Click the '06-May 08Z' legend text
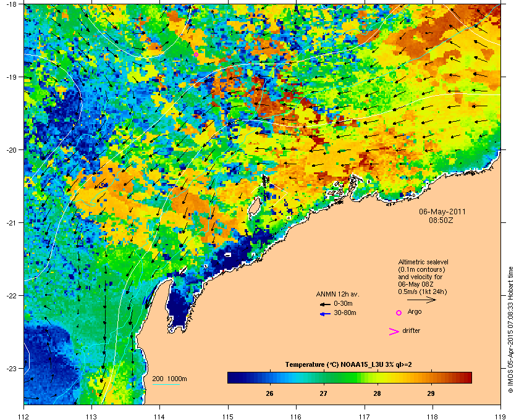Viewport: 519px width, 420px height. pyautogui.click(x=416, y=284)
